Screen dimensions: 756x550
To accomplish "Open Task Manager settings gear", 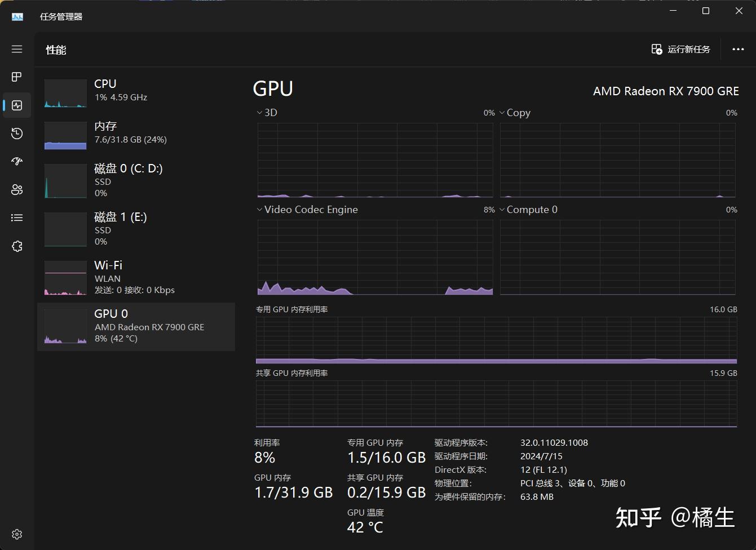I will [x=17, y=534].
